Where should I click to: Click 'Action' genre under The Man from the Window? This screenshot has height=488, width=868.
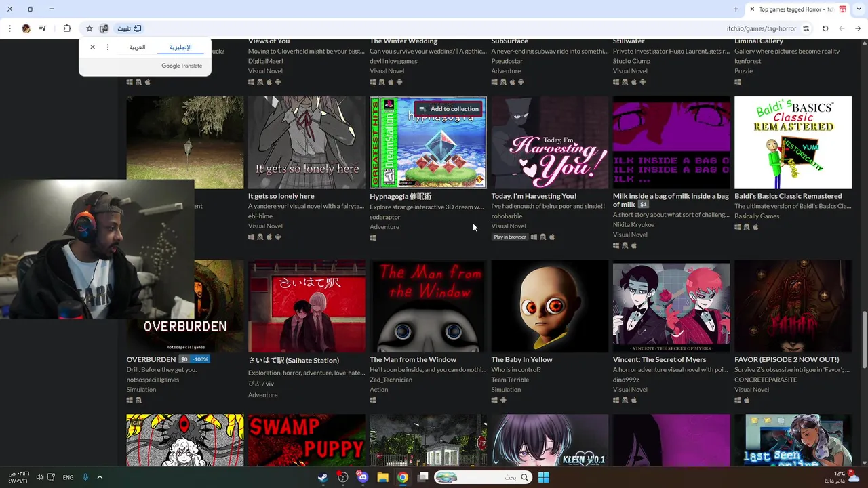[x=379, y=390]
